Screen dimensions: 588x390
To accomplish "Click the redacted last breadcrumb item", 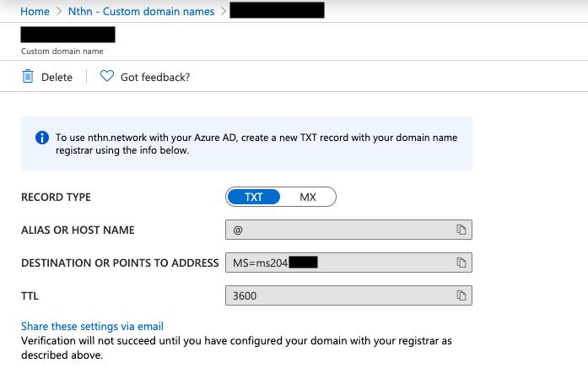I will click(277, 12).
